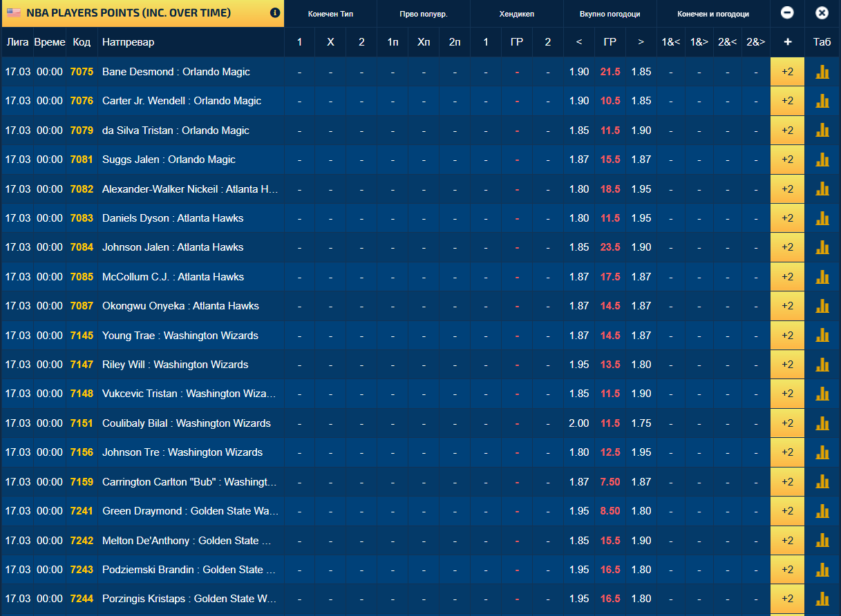
Task: Click the info icon beside NBA Players Points
Action: (x=275, y=13)
